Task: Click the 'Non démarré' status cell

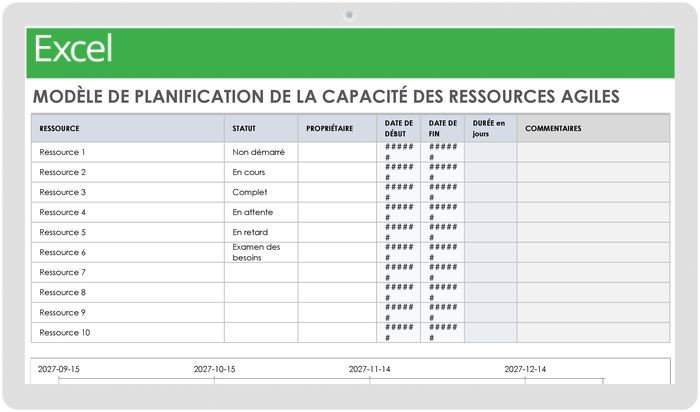Action: coord(261,152)
